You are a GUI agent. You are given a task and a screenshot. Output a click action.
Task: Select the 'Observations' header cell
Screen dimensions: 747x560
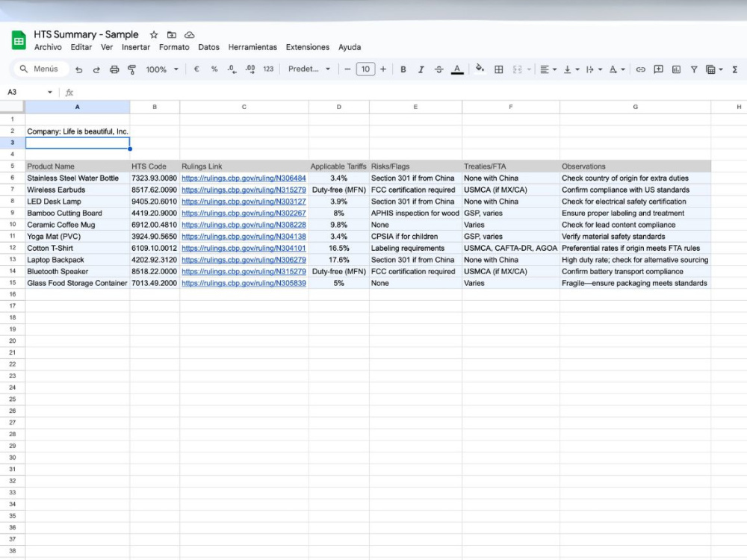(635, 167)
